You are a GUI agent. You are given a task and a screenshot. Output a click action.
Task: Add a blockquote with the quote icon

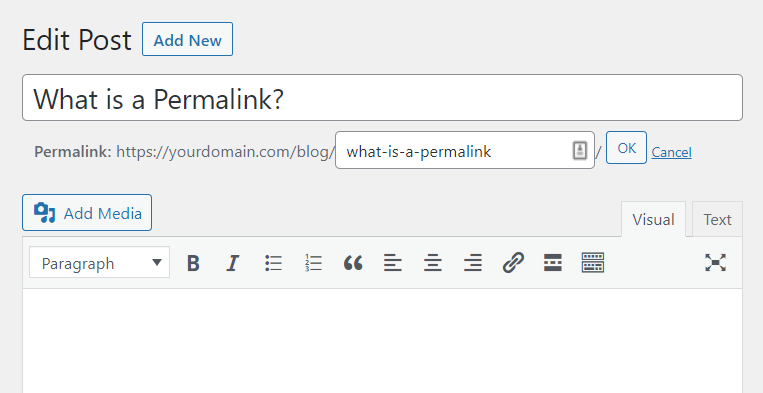point(353,263)
